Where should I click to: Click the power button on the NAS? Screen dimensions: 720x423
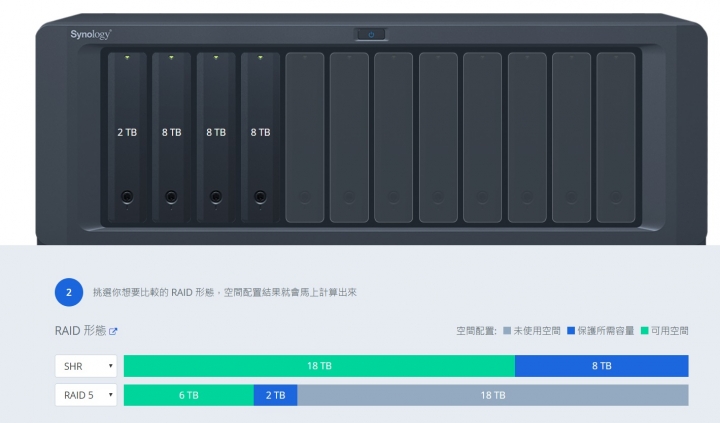point(371,34)
